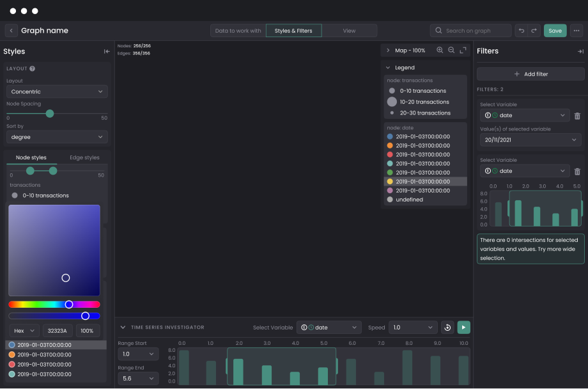
Task: Select the Styles & Filters tab
Action: click(293, 31)
